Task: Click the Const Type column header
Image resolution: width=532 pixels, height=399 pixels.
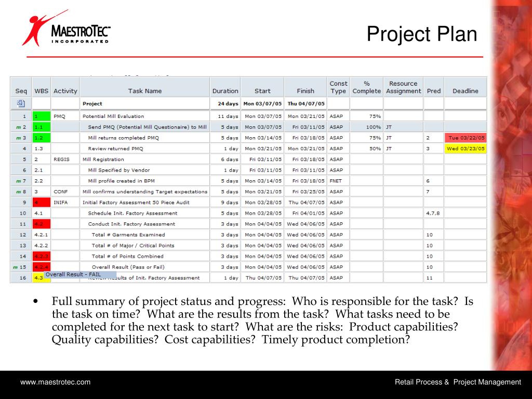Action: 338,87
